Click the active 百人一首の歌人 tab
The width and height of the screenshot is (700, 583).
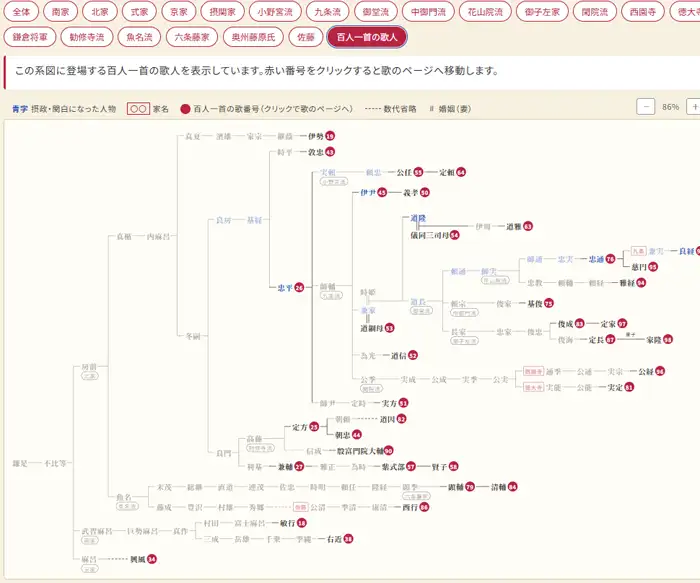(367, 37)
